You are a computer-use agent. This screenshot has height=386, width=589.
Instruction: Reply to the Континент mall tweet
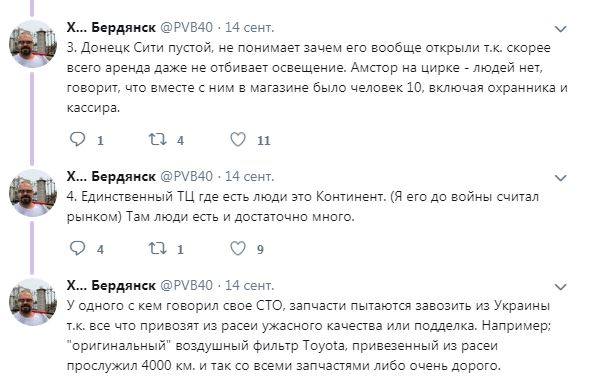(78, 248)
